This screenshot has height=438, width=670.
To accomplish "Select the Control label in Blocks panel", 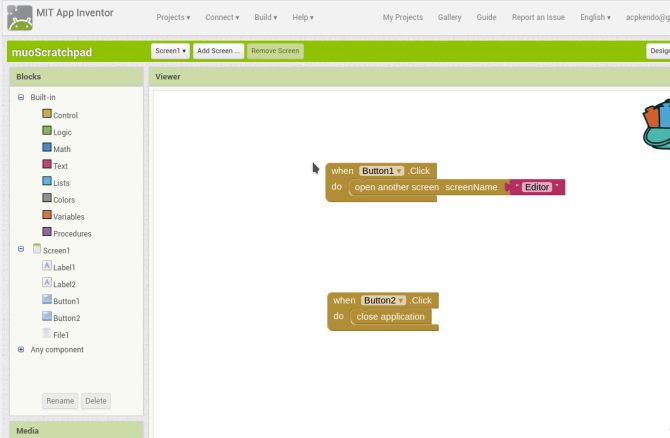I will click(x=65, y=115).
